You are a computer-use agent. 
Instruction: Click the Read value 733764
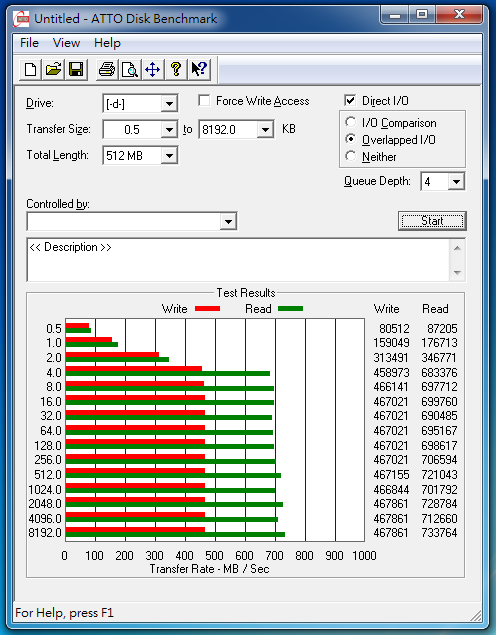point(439,533)
